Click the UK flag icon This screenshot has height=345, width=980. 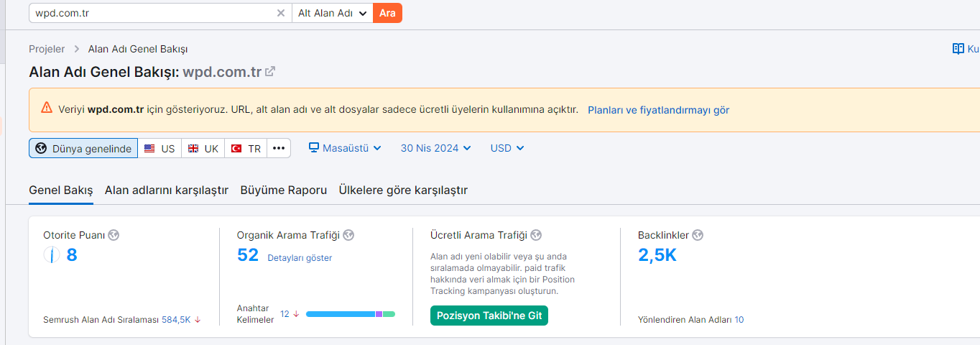pyautogui.click(x=193, y=149)
